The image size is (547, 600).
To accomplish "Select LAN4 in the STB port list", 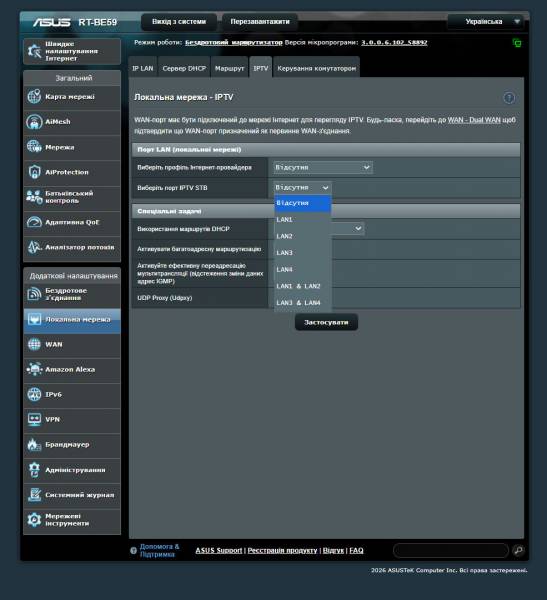I will (302, 269).
